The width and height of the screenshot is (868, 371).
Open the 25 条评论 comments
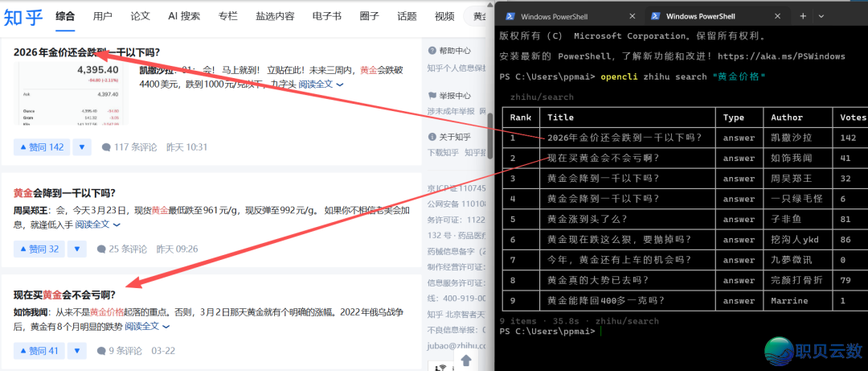(x=122, y=249)
